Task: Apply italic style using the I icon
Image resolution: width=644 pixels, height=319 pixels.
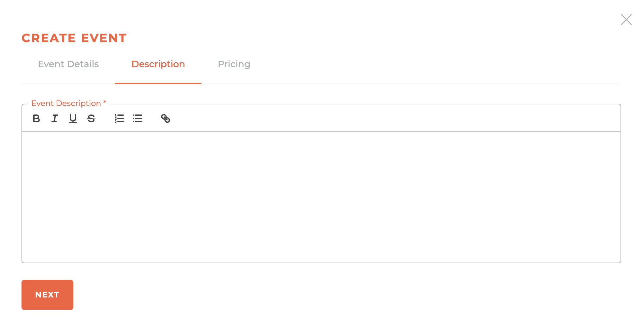Action: click(55, 118)
